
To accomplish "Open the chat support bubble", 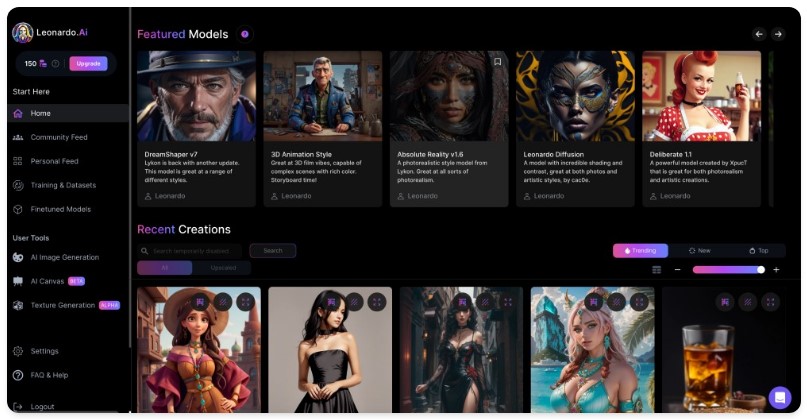I will click(x=780, y=398).
